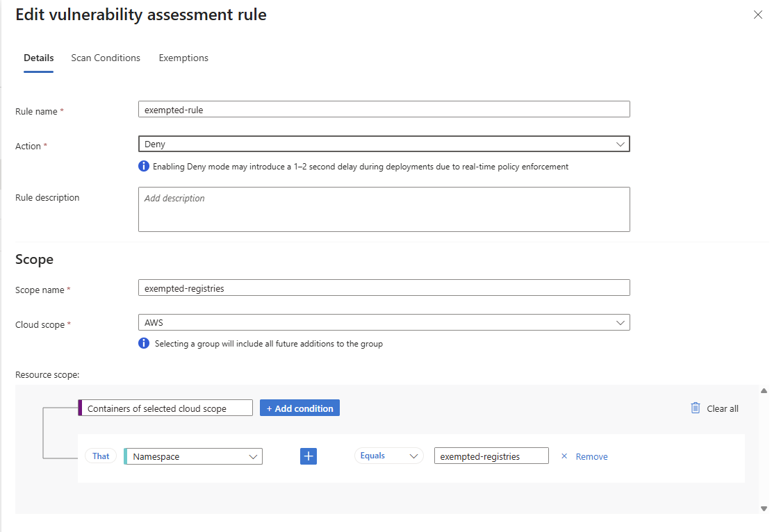
Task: Switch to the Scan Conditions tab
Action: (106, 58)
